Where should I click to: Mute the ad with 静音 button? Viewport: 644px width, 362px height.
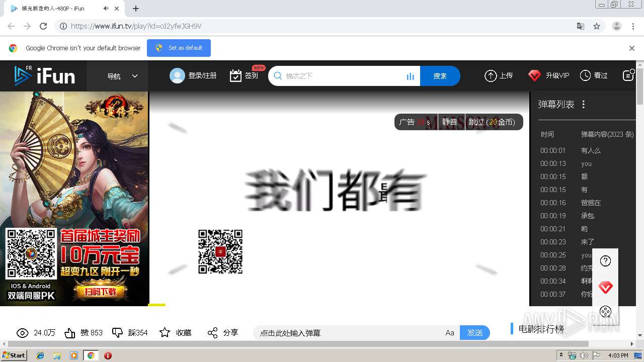450,122
